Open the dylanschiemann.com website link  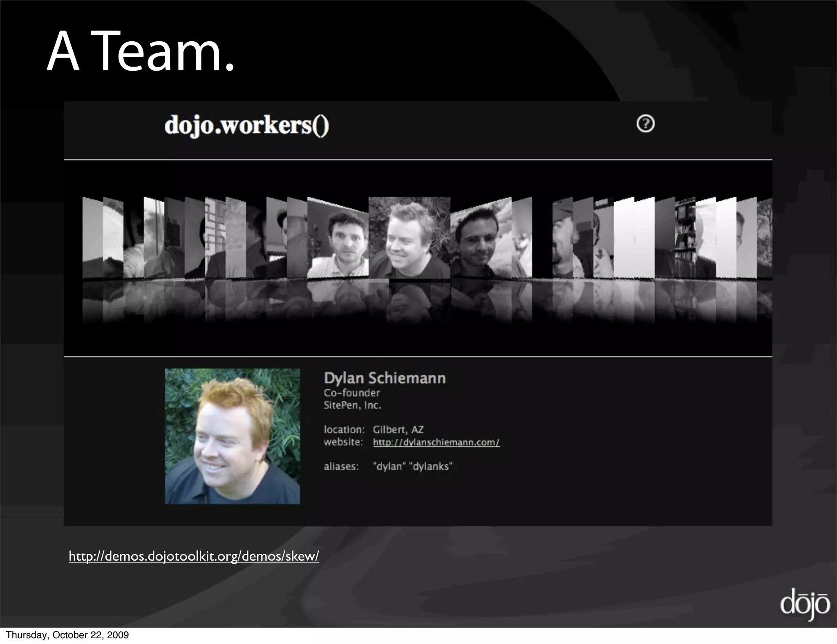coord(436,443)
